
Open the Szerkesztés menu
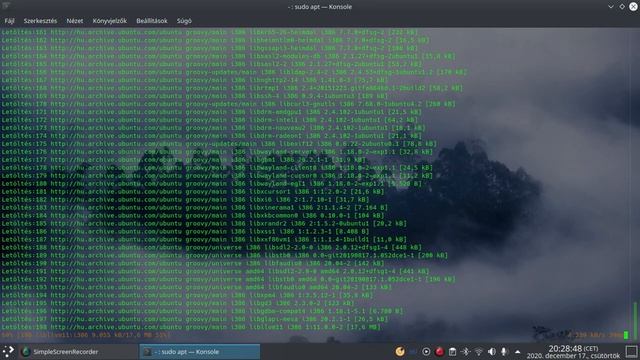click(40, 21)
